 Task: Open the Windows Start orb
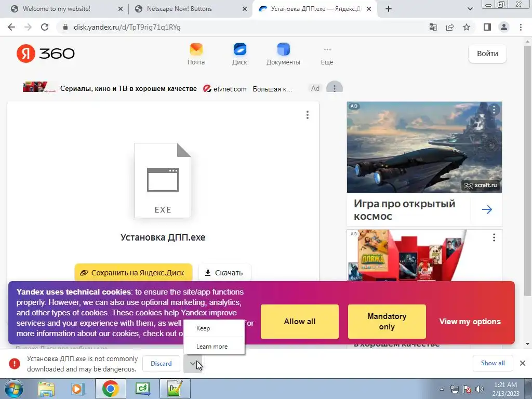pos(14,389)
